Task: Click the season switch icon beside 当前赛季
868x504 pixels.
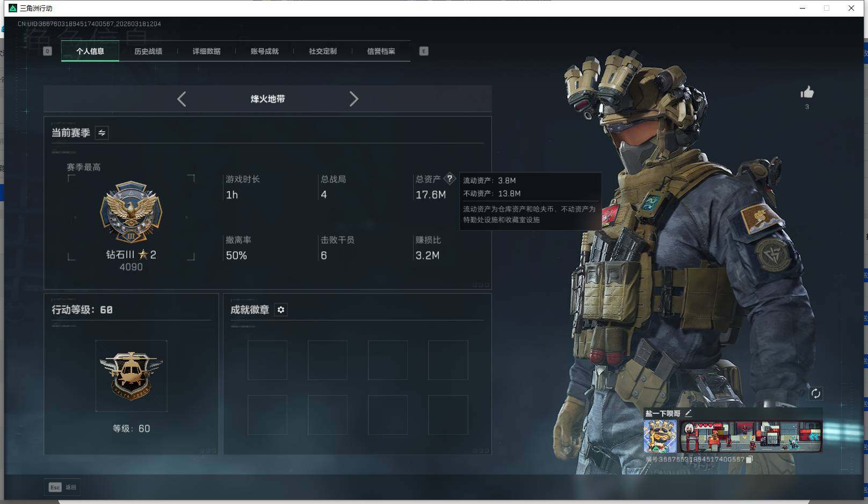Action: (101, 133)
